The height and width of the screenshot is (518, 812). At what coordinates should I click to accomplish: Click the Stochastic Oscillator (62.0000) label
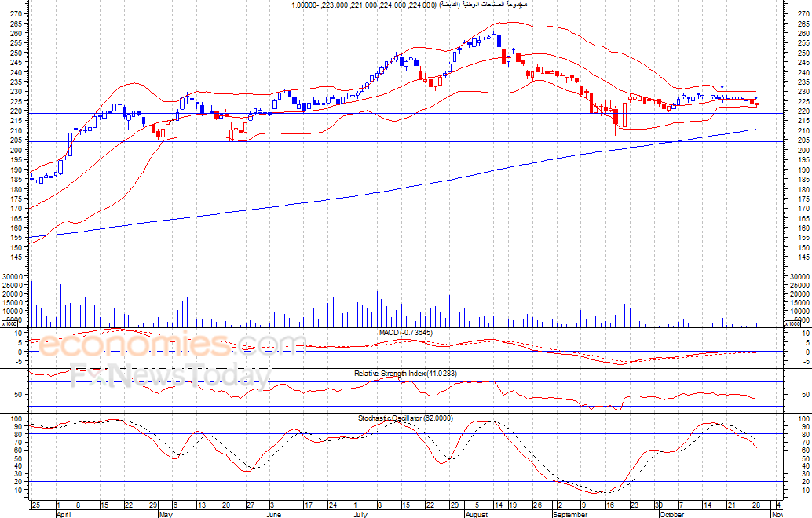pos(405,418)
